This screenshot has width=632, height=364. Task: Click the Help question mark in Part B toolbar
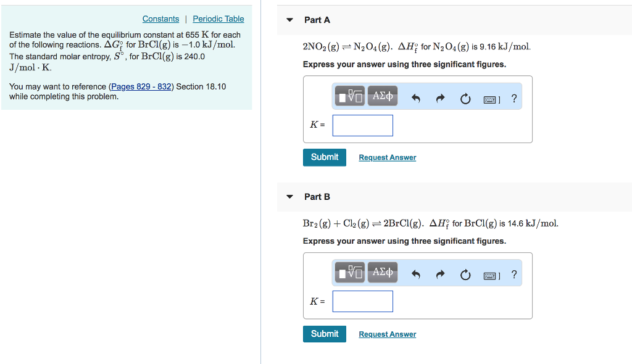tap(514, 275)
